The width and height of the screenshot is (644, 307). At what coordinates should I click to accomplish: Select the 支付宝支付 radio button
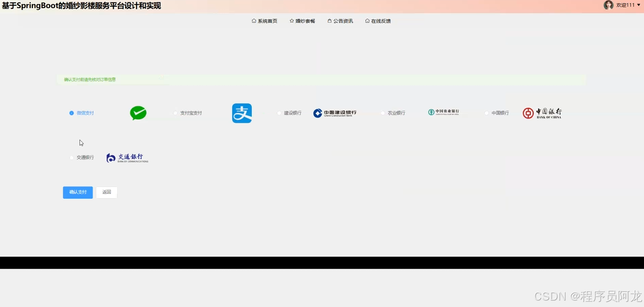pyautogui.click(x=175, y=113)
